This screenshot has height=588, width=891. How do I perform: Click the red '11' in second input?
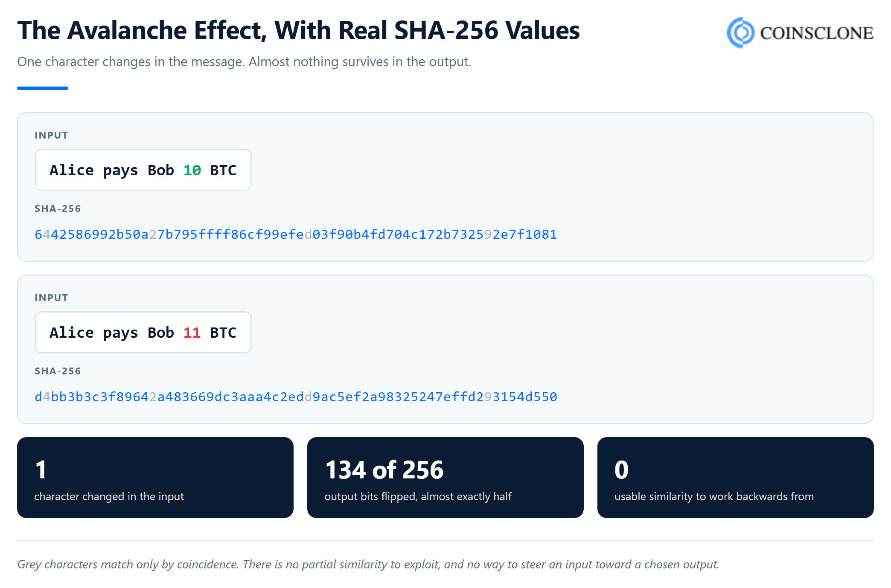(192, 333)
